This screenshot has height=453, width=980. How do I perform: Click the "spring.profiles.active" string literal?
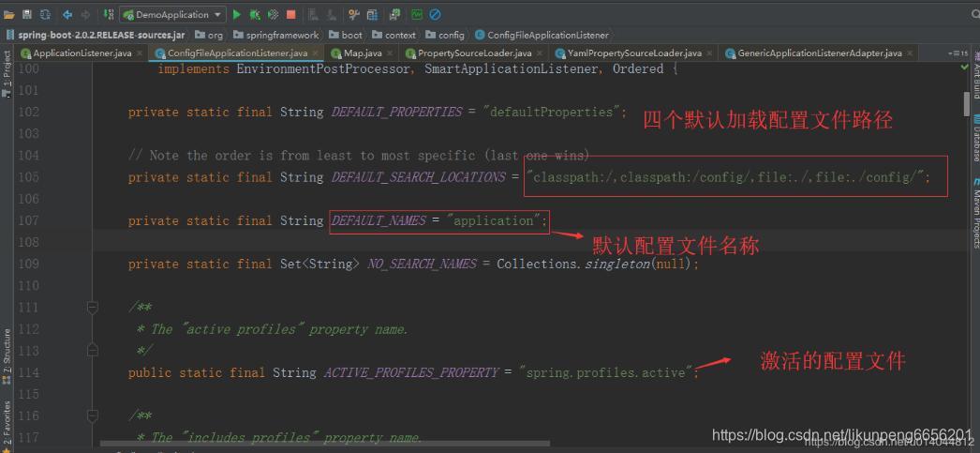[605, 373]
